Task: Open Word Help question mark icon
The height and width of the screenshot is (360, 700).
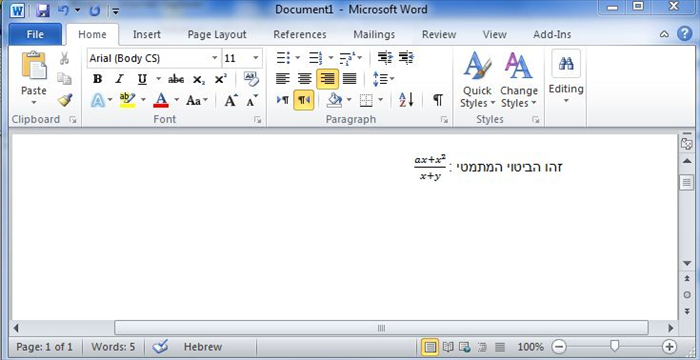Action: [684, 34]
